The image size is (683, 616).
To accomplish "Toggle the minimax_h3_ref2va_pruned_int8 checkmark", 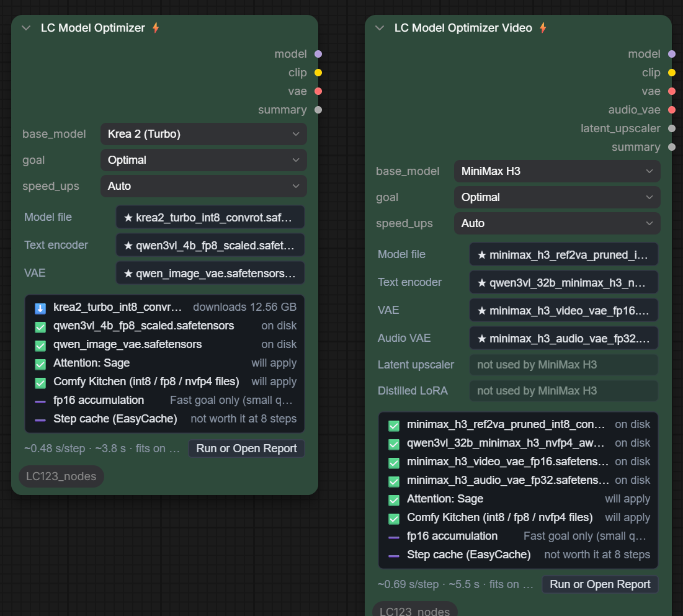I will (394, 426).
